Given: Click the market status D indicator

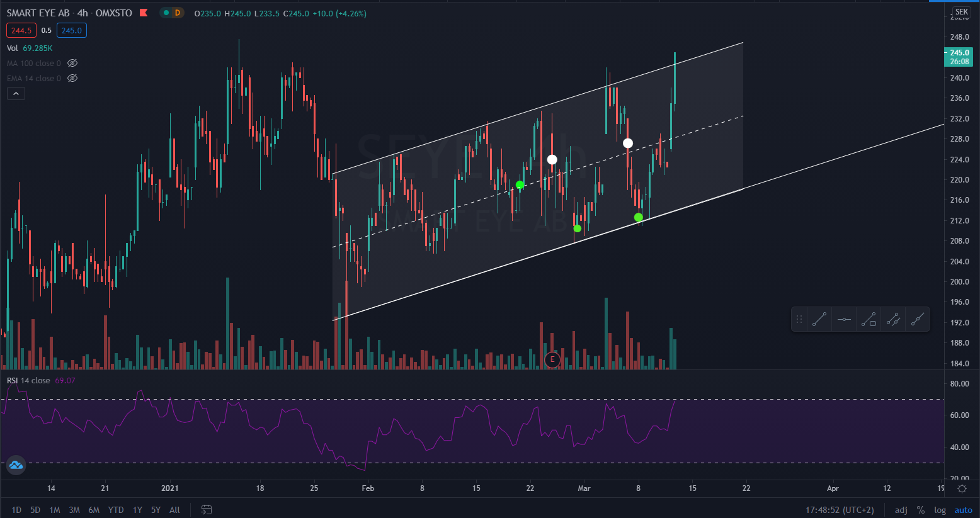Looking at the screenshot, I should click(x=177, y=13).
